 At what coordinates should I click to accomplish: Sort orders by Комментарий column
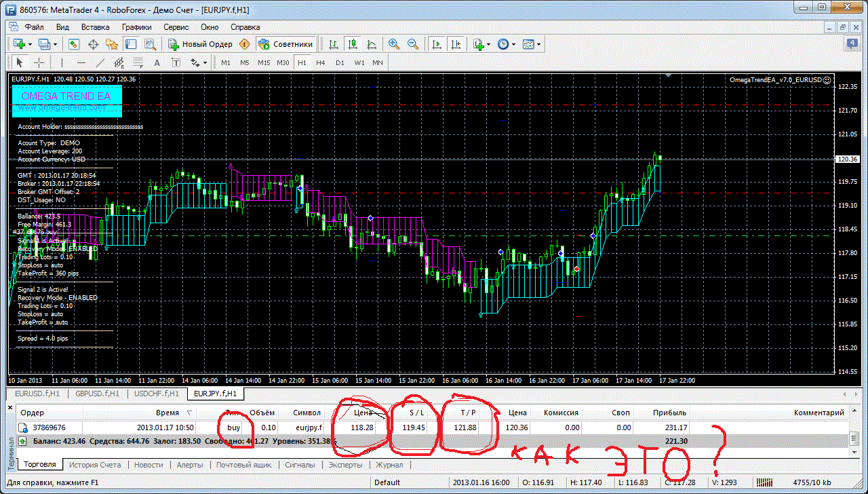coord(819,413)
